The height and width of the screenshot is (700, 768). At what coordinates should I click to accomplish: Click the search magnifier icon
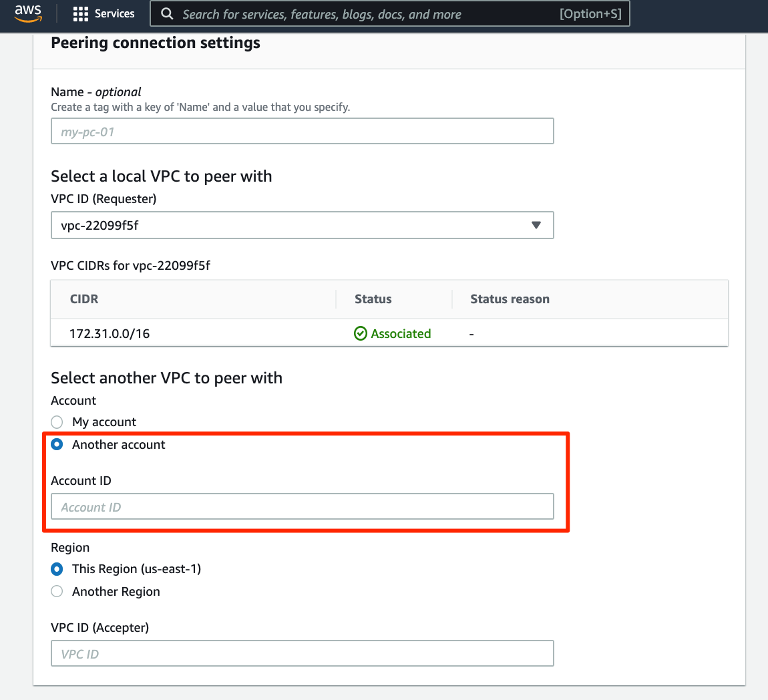point(166,13)
